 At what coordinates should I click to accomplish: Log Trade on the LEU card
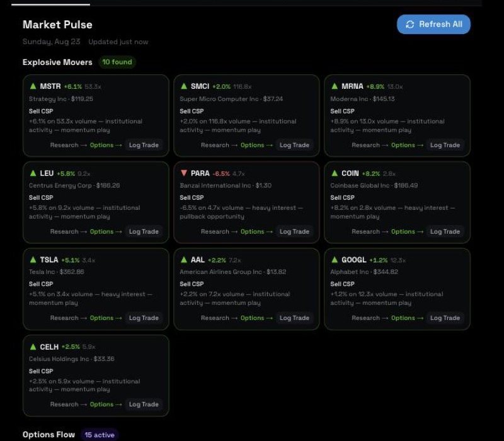pyautogui.click(x=144, y=231)
